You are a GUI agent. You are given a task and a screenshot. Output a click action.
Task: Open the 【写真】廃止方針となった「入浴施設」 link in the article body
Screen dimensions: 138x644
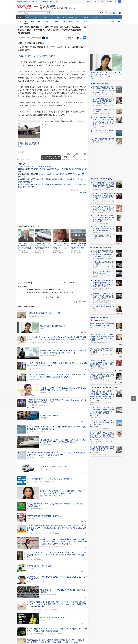pyautogui.click(x=37, y=56)
